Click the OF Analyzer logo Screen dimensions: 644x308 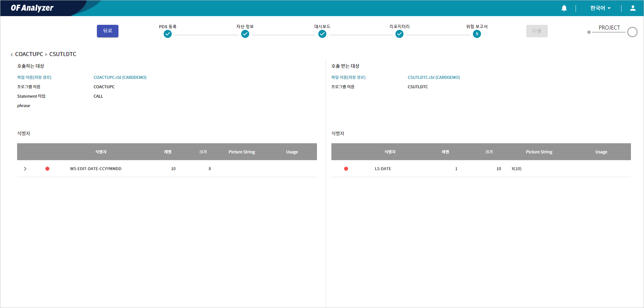[x=32, y=8]
